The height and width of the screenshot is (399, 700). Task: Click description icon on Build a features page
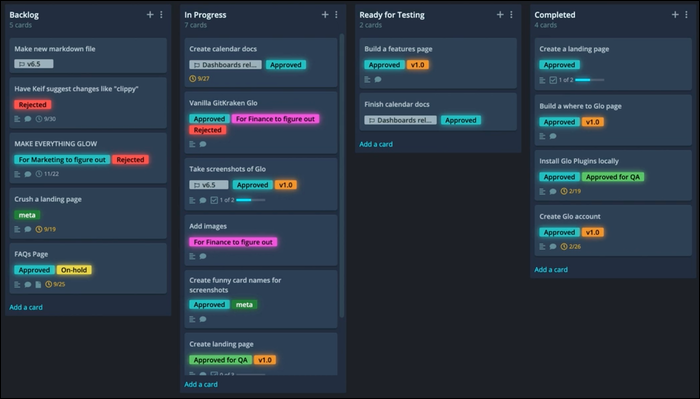[x=367, y=79]
